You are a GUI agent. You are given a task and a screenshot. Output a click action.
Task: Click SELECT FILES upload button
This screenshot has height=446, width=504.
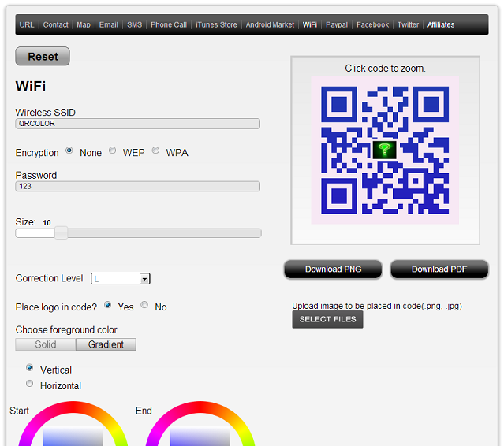(x=327, y=319)
